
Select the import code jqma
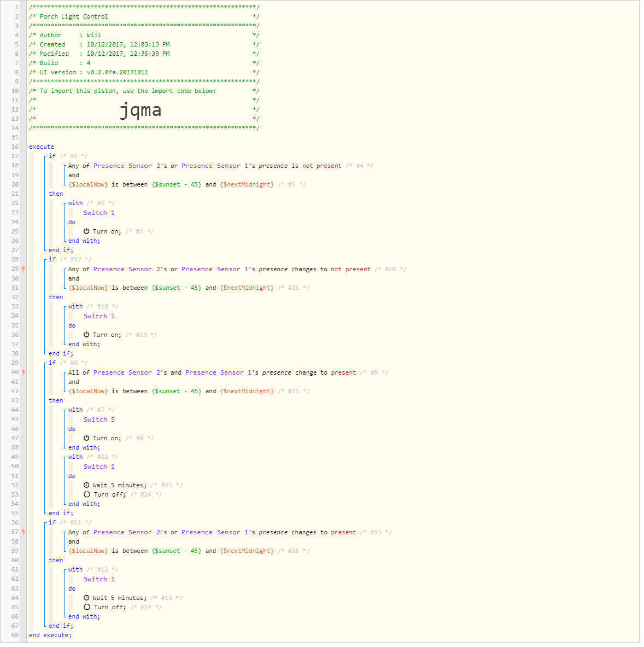(141, 111)
